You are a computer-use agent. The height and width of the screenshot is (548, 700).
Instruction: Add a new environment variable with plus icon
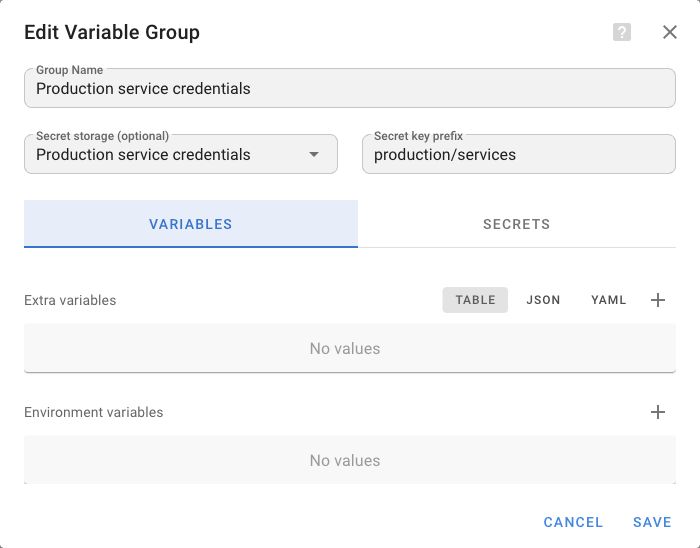[658, 412]
